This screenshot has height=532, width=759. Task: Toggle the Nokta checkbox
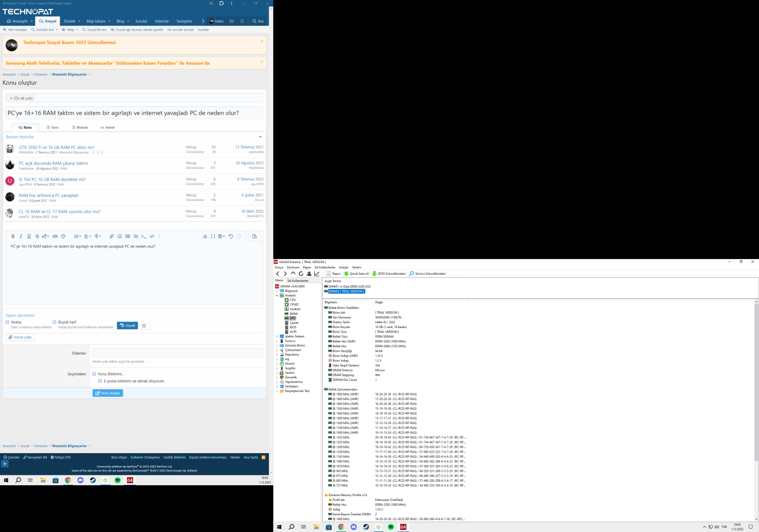click(x=7, y=322)
